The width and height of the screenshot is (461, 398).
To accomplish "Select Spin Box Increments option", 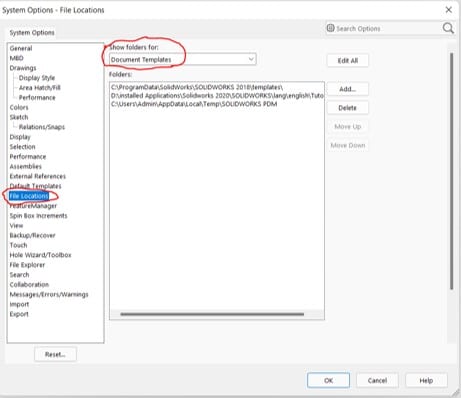I will pos(38,216).
